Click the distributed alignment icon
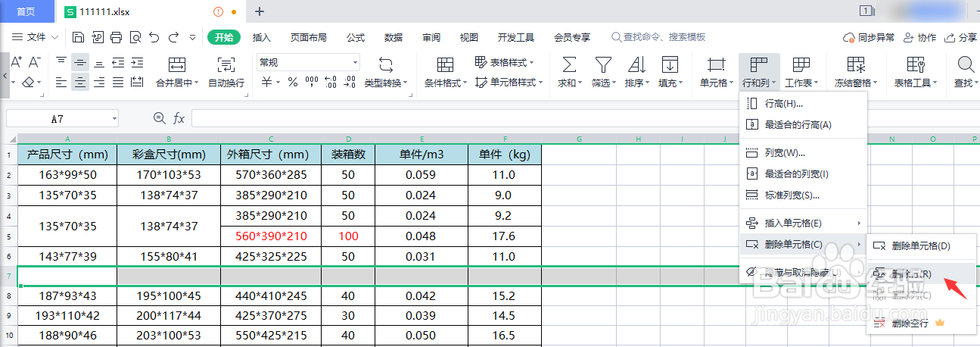The width and height of the screenshot is (980, 347). coord(137,83)
